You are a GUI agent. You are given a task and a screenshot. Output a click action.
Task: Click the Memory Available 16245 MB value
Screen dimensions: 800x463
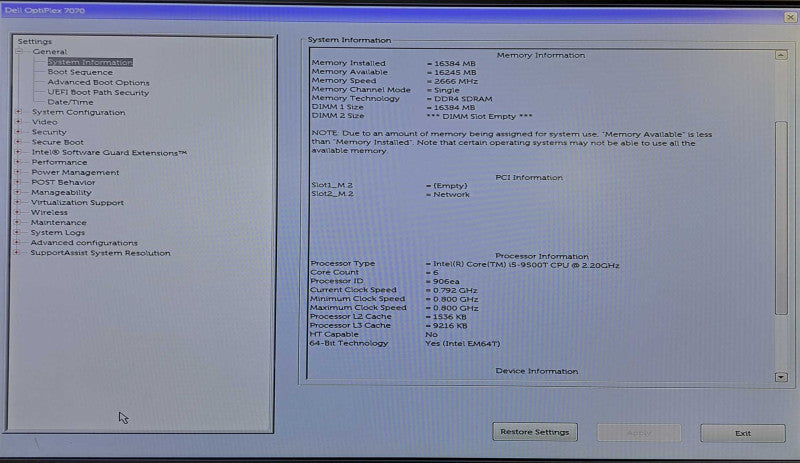click(451, 72)
